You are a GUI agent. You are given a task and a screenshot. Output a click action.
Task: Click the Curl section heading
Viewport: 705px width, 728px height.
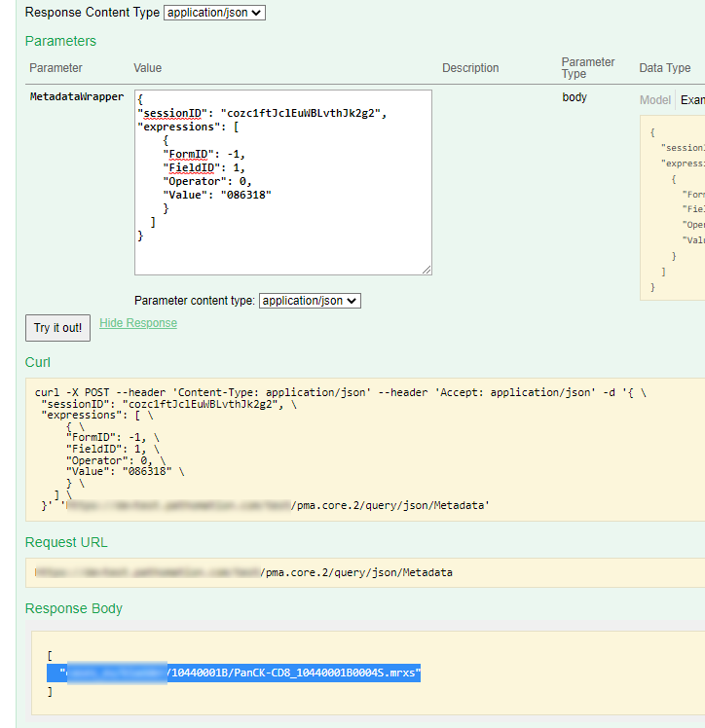(x=38, y=362)
